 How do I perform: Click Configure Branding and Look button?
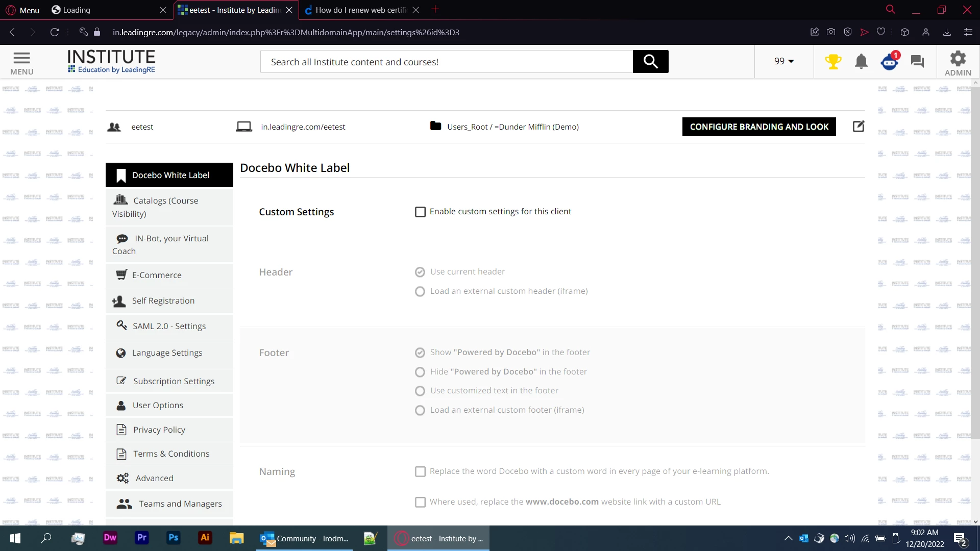tap(758, 127)
